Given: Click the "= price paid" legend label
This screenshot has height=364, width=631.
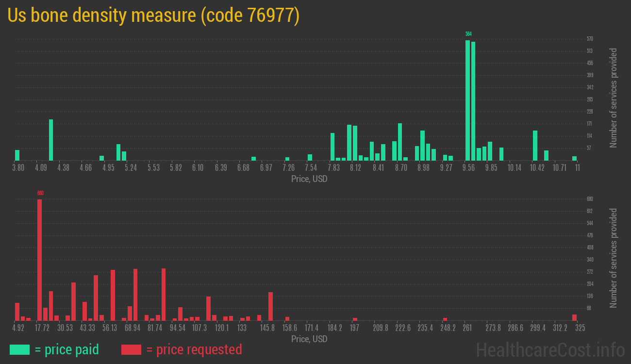Looking at the screenshot, I should (x=67, y=349).
